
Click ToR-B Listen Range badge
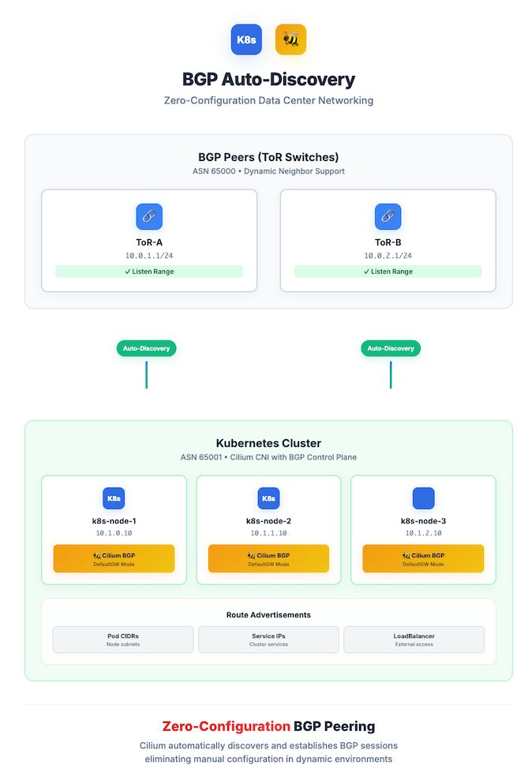pyautogui.click(x=388, y=272)
